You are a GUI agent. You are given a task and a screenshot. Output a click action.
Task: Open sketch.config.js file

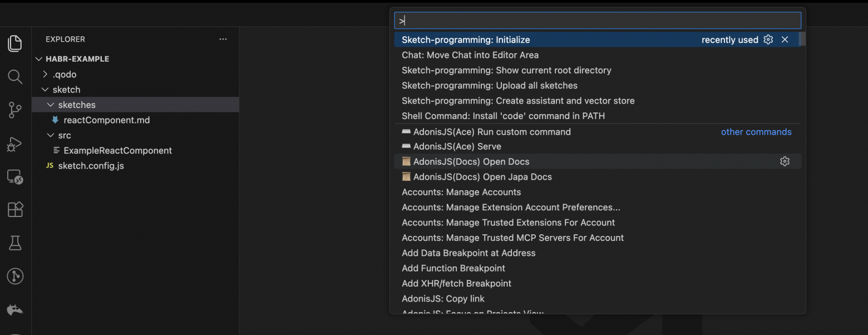pos(91,166)
